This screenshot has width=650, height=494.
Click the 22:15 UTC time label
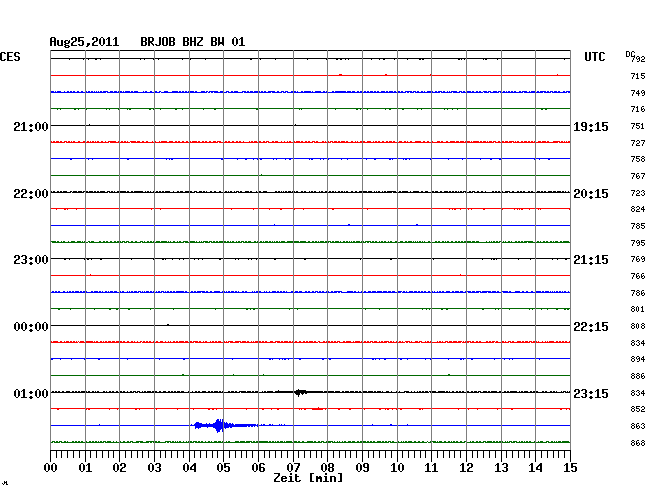pyautogui.click(x=591, y=327)
